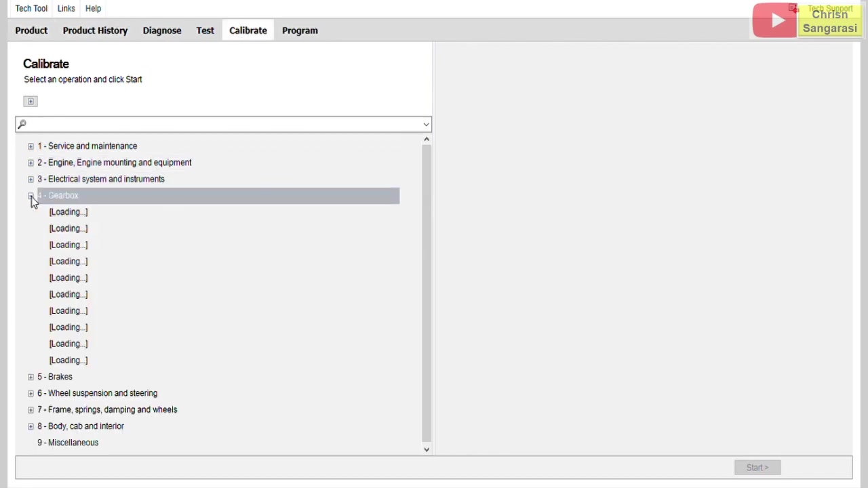Switch to the Diagnose tab

161,30
